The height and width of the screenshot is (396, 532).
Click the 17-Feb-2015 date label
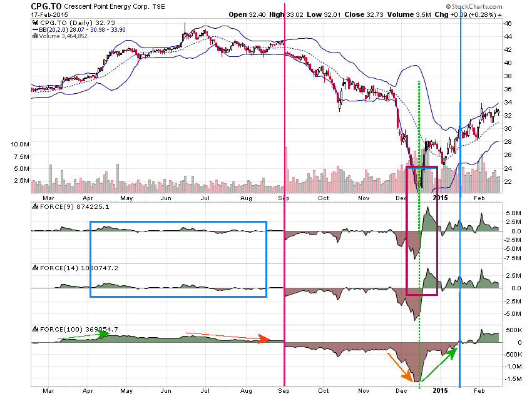tap(49, 15)
